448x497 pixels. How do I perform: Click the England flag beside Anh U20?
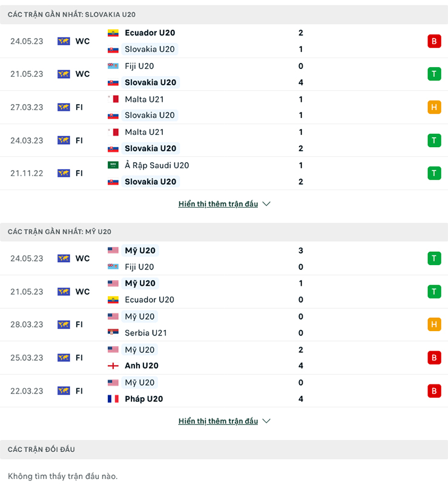(113, 366)
